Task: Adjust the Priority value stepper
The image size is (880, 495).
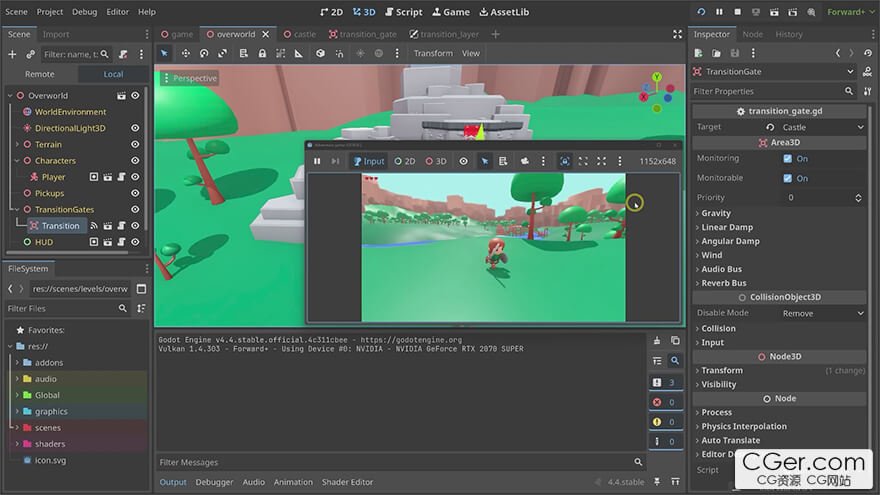Action: point(858,198)
